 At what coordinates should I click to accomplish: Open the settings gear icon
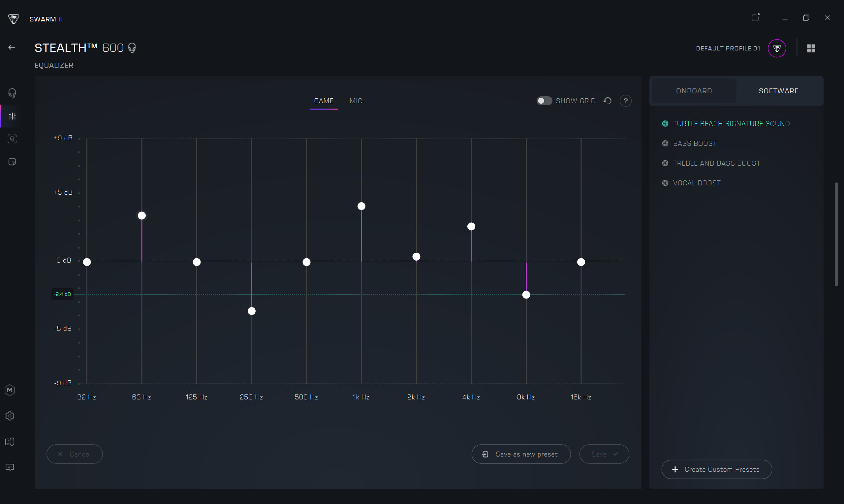pos(10,416)
